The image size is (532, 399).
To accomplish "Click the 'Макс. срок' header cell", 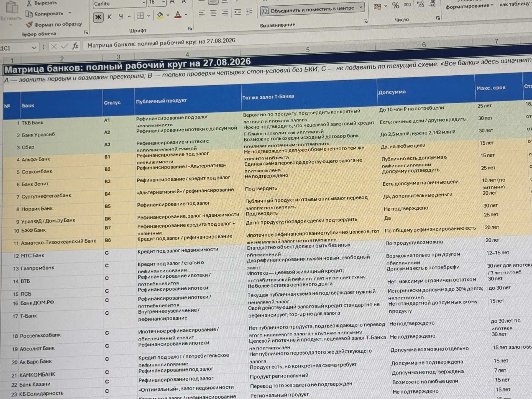I will click(499, 87).
